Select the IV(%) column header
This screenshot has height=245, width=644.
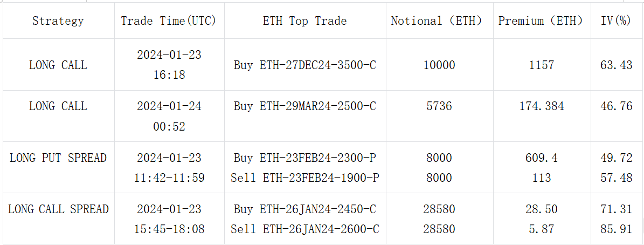tap(616, 21)
